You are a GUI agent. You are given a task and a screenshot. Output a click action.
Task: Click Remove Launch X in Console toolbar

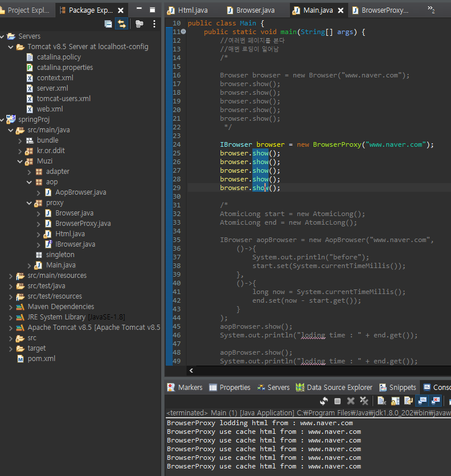(x=351, y=401)
